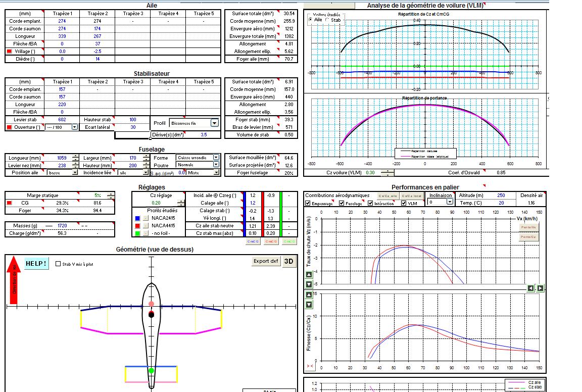
Task: Toggle the Empennage contribution checkbox
Action: (308, 204)
